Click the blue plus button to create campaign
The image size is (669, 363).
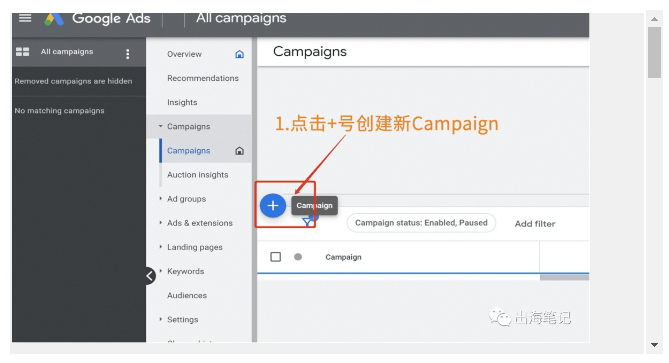click(x=273, y=206)
